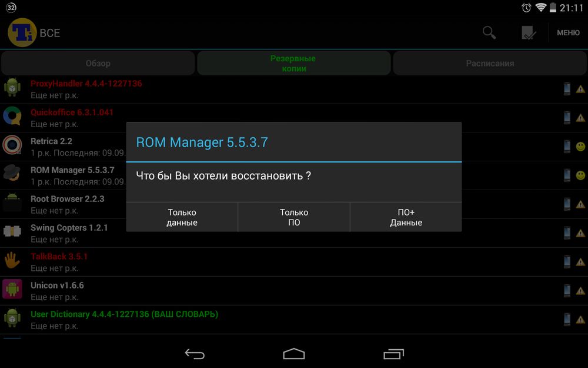Tap warning triangle in User Dictionary row

(580, 320)
